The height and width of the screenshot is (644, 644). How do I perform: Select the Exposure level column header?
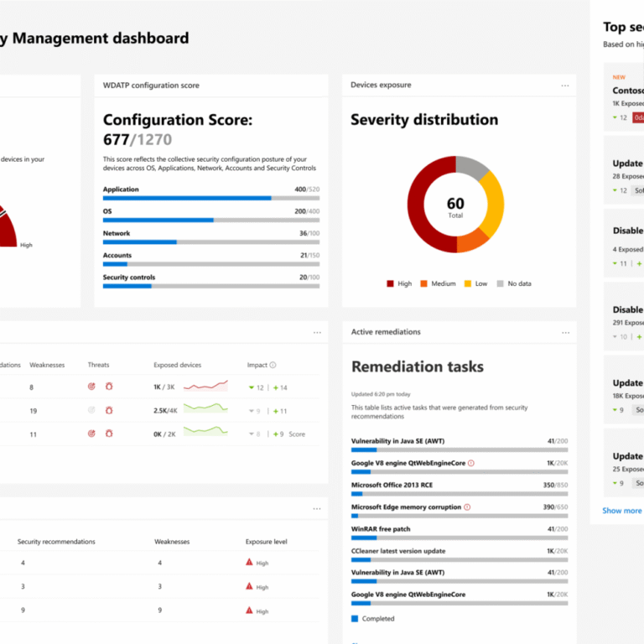266,543
